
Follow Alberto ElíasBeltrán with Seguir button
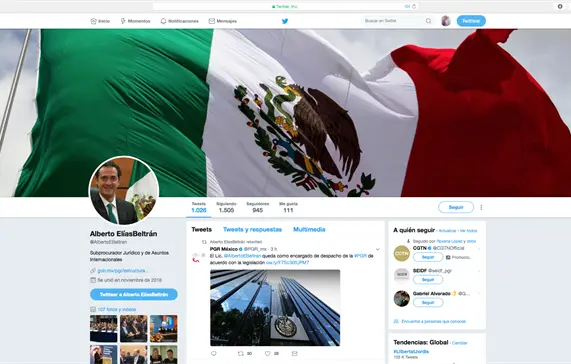click(456, 207)
